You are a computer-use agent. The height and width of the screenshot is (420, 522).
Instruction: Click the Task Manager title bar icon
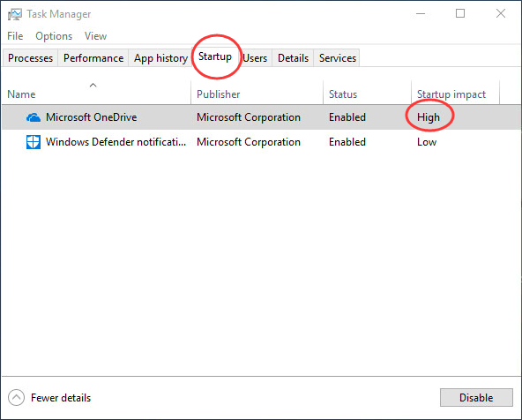coord(15,14)
